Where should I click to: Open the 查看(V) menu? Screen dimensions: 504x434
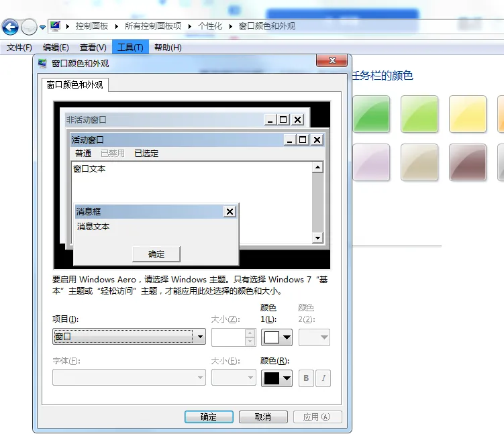93,48
